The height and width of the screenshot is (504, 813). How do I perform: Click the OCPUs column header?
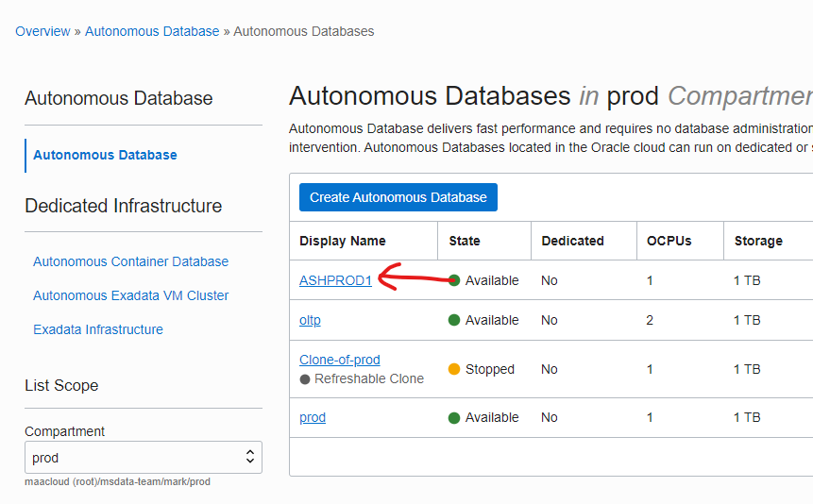[x=669, y=241]
